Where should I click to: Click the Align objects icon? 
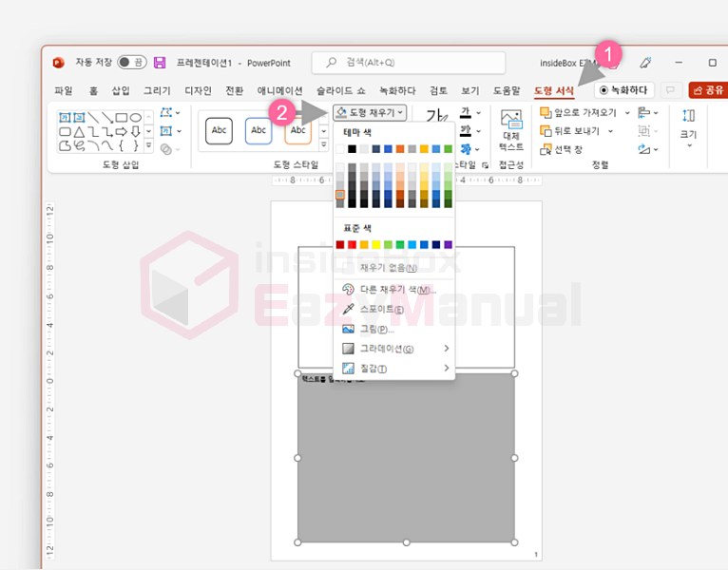tap(644, 112)
